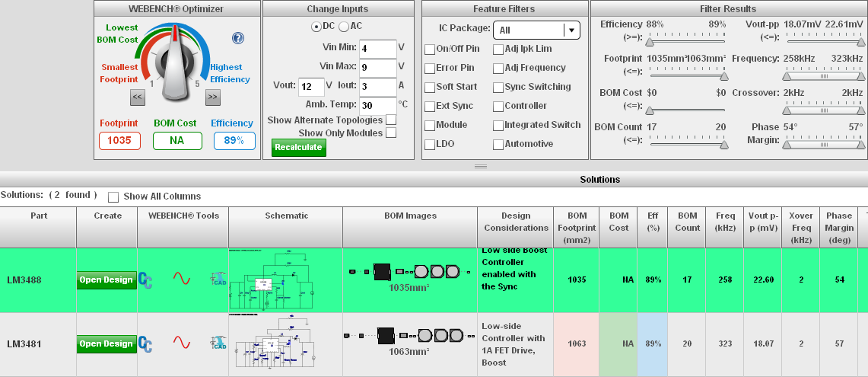Select the LM3488 part name

click(x=24, y=280)
